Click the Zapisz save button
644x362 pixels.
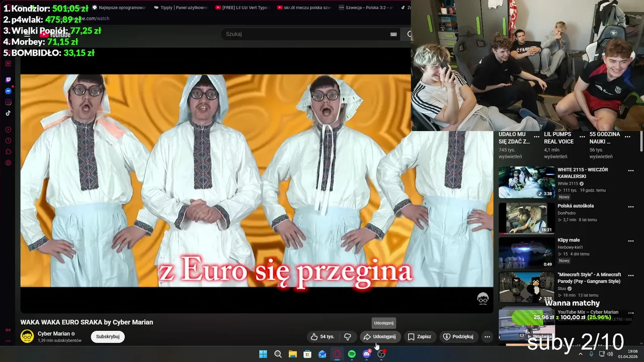click(x=419, y=337)
